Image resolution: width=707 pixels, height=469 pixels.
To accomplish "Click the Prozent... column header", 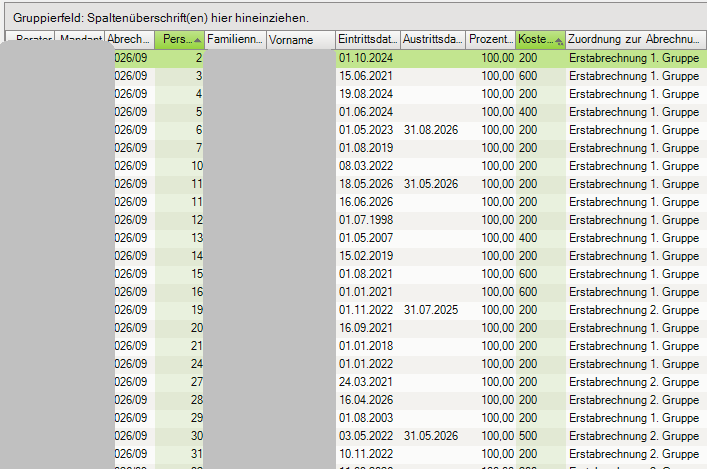I will point(491,40).
